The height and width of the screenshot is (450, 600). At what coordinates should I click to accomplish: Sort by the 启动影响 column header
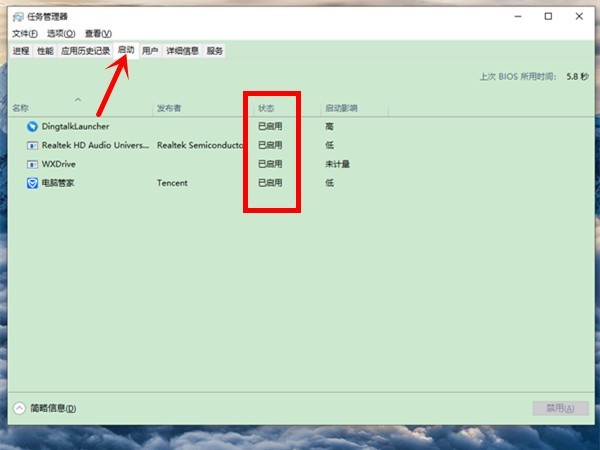[355, 108]
